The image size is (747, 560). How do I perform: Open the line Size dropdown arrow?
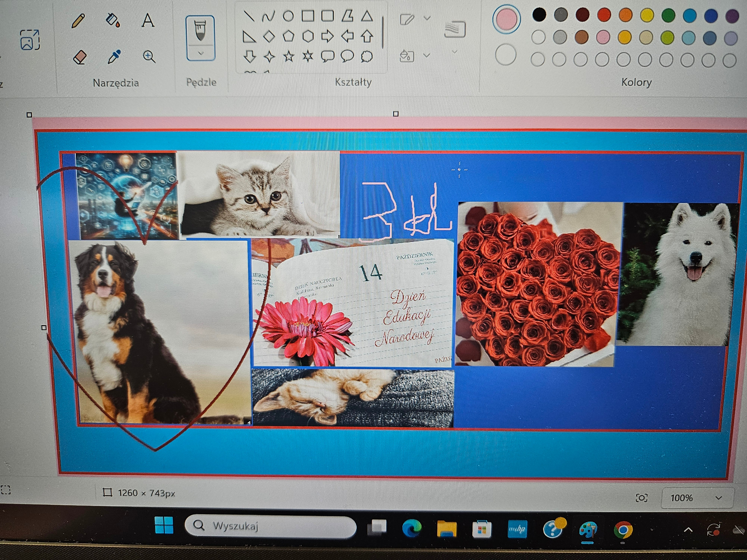click(x=454, y=52)
